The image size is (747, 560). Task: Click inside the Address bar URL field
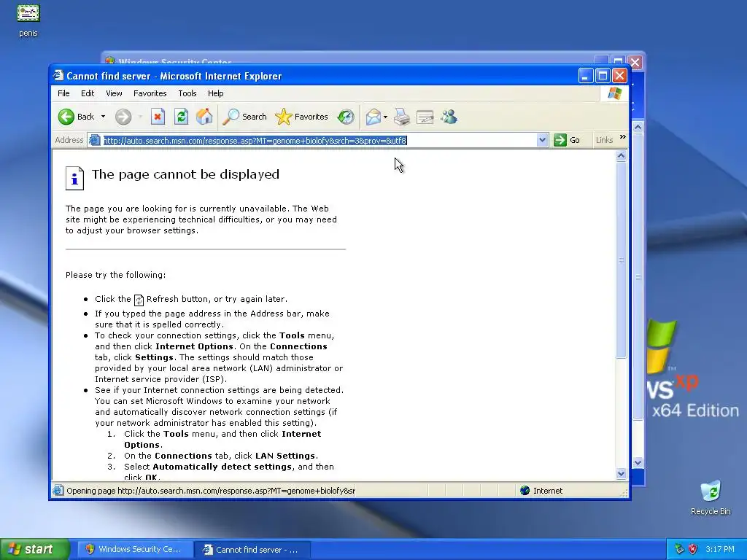[318, 141]
